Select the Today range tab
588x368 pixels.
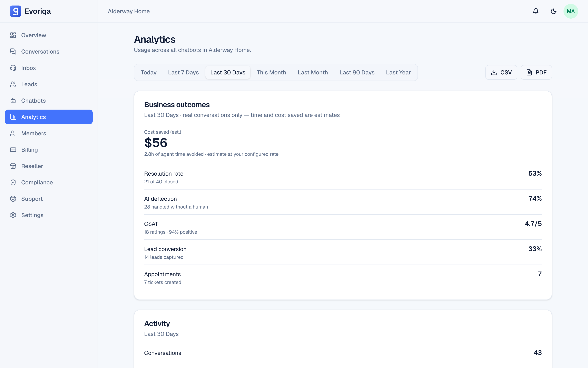point(148,72)
